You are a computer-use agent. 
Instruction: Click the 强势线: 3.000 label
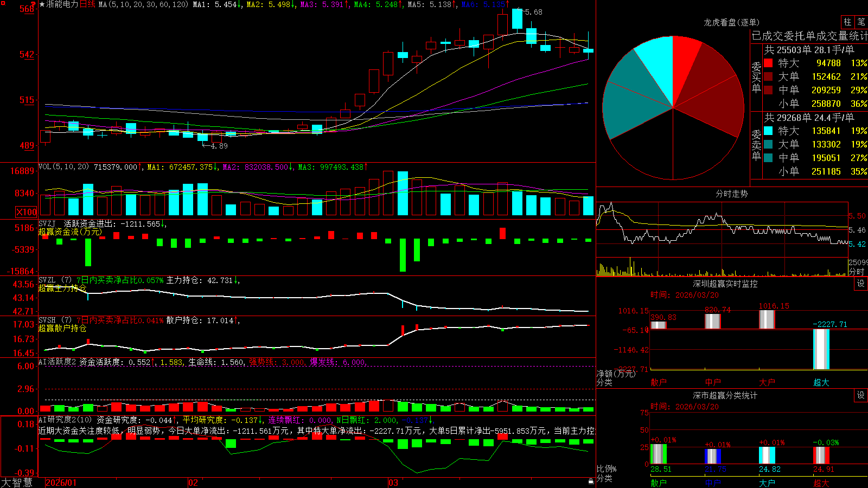[x=277, y=362]
